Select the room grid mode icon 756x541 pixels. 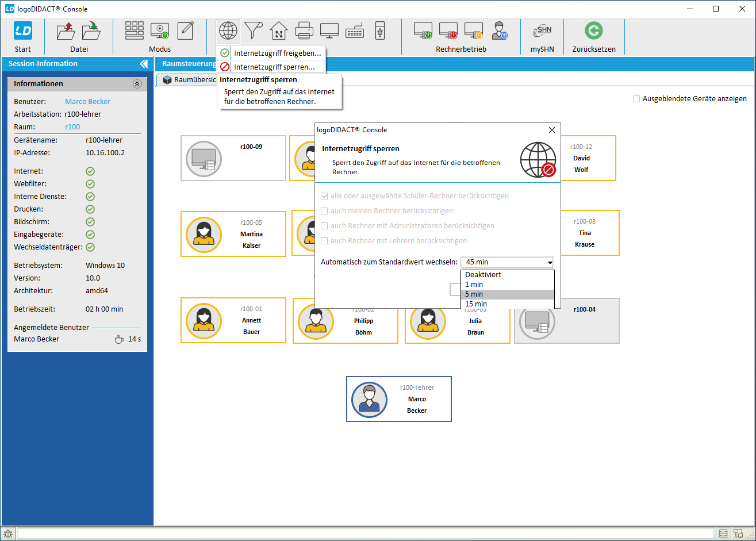click(x=135, y=30)
